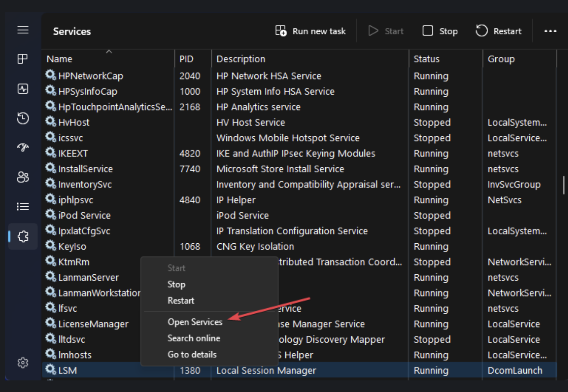Click CNG Key Isolation description
Viewport: 568px width, 392px height.
point(255,246)
